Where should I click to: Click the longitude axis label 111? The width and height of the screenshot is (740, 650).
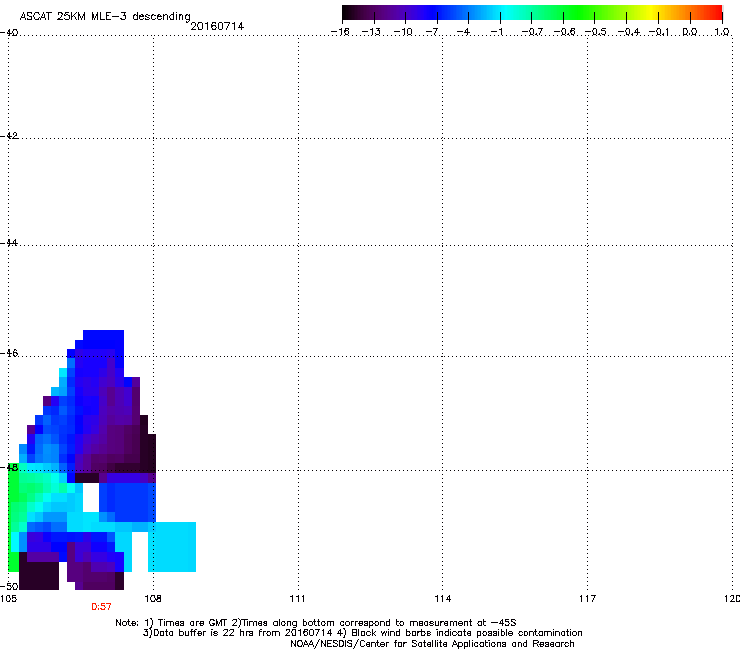tap(297, 599)
